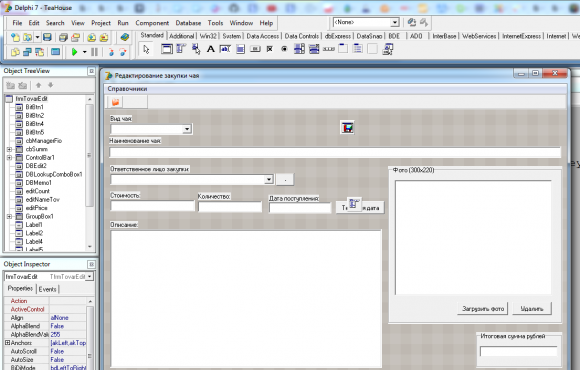Switch to the Data Access palette tab
This screenshot has height=370, width=580.
[263, 36]
